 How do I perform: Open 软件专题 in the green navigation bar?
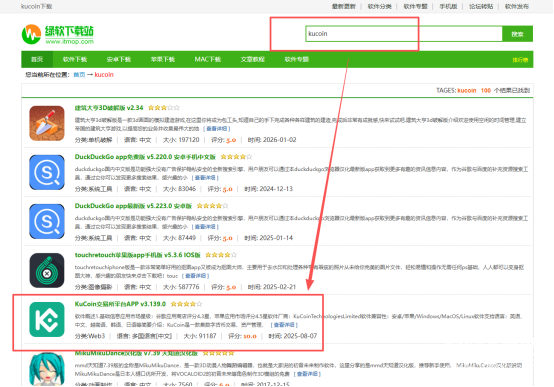pos(297,59)
